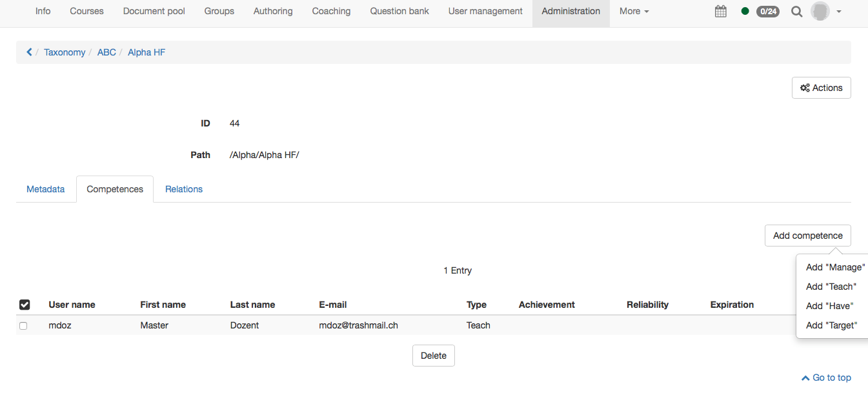Open the user avatar profile picture
This screenshot has width=868, height=393.
819,11
